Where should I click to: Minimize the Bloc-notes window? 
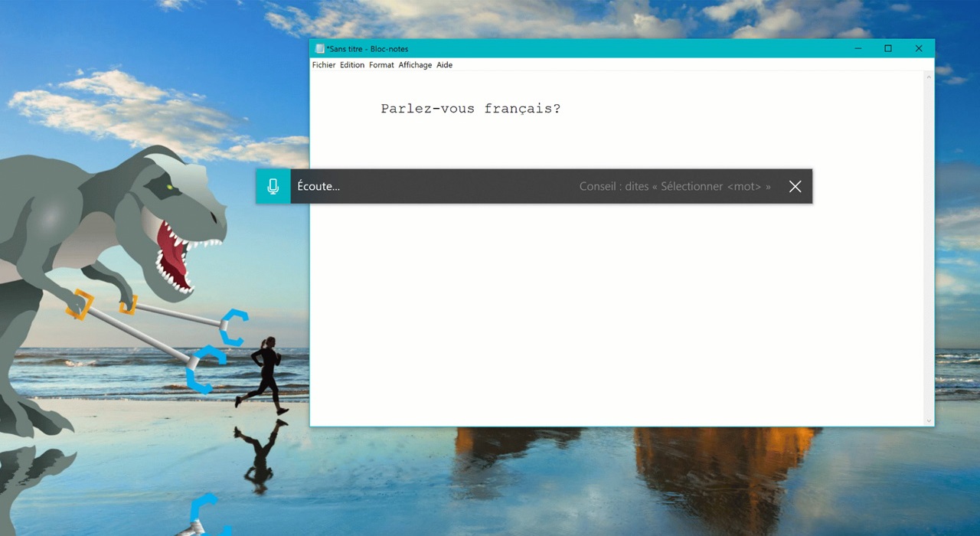857,48
